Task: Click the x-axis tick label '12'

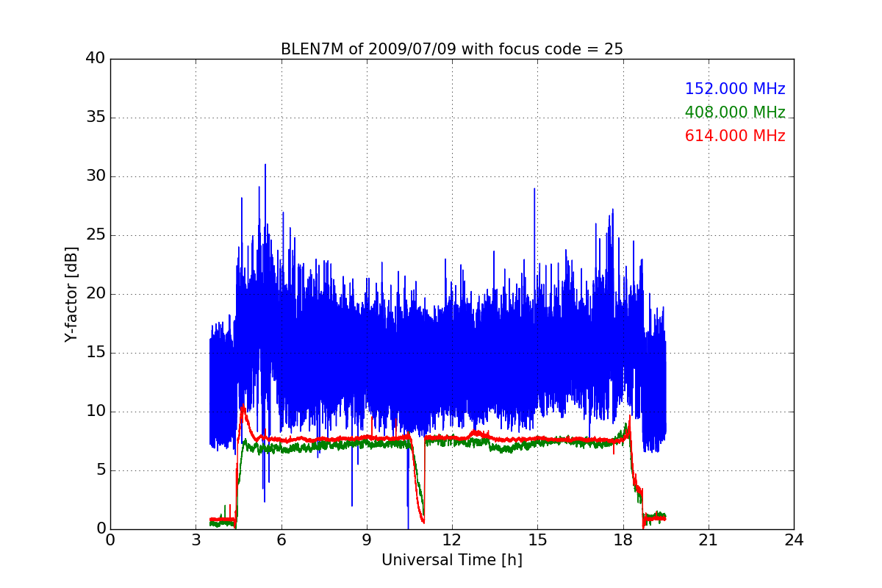Action: (x=452, y=539)
